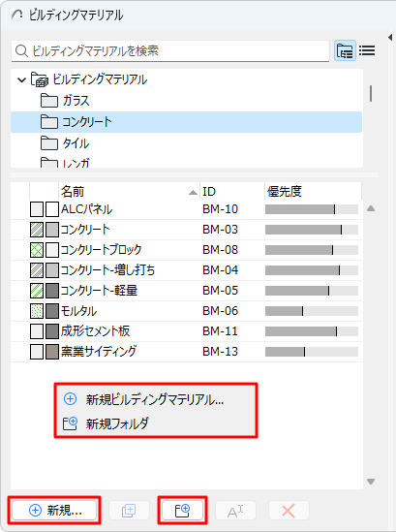Switch to folder tree view icon
The height and width of the screenshot is (532, 396).
click(x=345, y=51)
